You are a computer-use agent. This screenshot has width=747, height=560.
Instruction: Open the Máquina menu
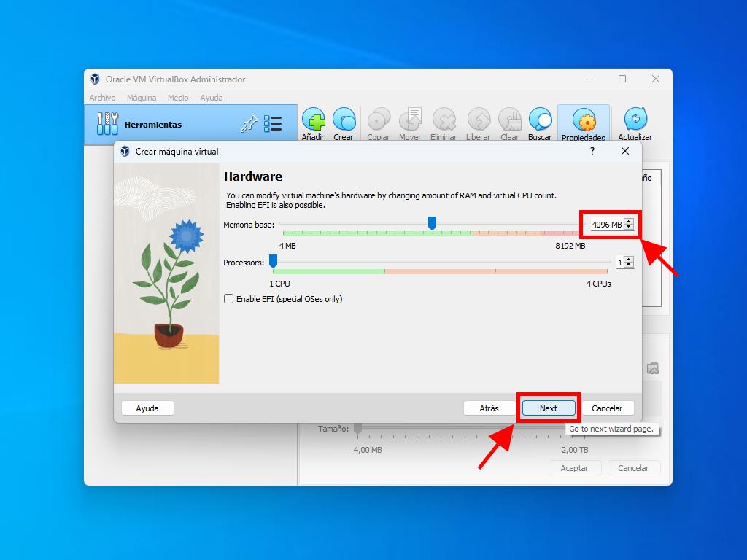[x=142, y=98]
